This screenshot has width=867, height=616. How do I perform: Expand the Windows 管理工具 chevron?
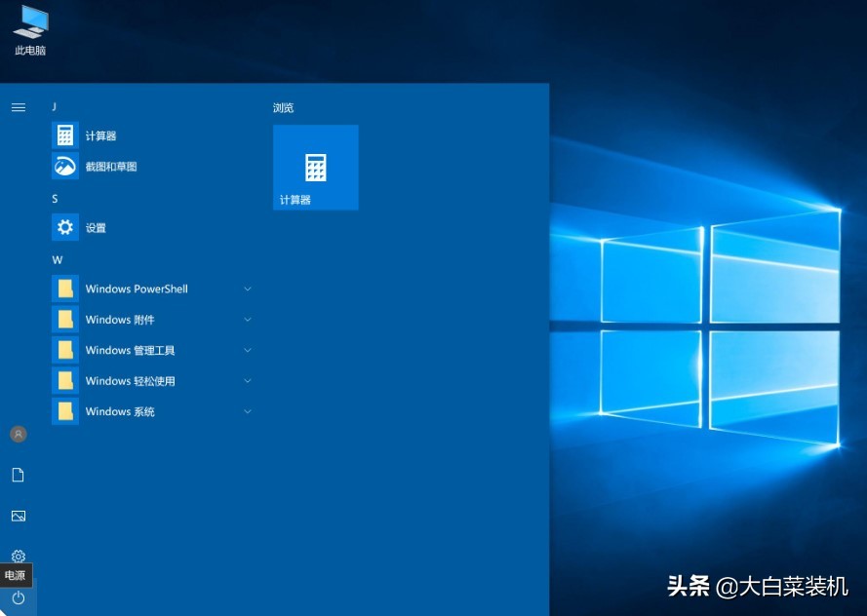248,350
